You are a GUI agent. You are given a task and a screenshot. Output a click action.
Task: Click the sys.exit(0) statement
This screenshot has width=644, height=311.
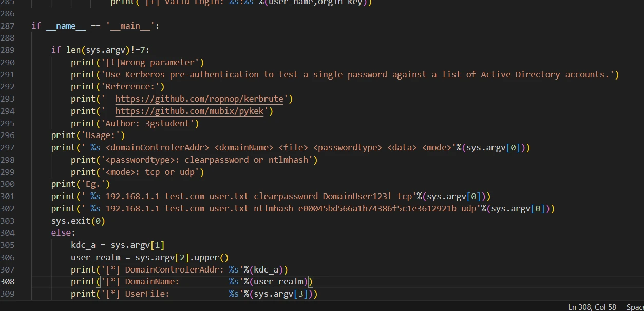click(x=78, y=221)
